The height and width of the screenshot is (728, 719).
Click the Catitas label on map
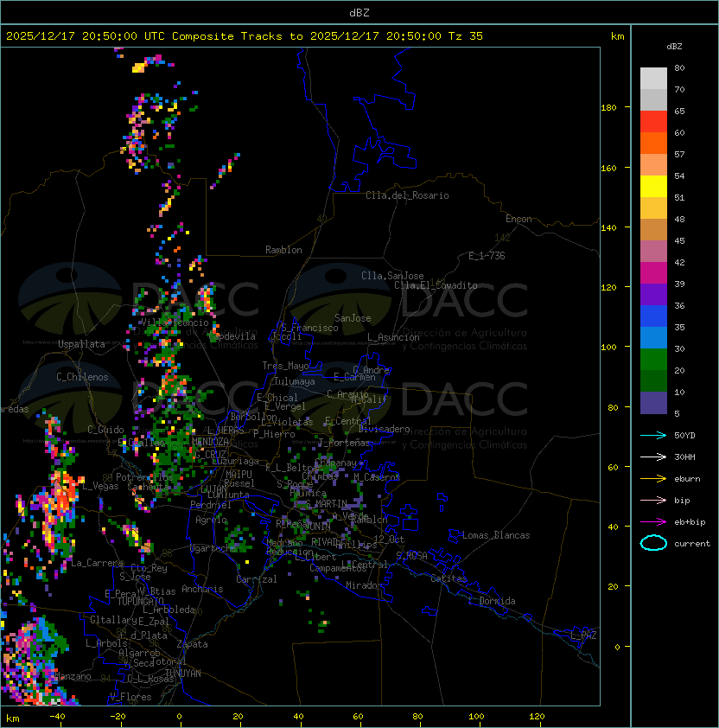[449, 578]
